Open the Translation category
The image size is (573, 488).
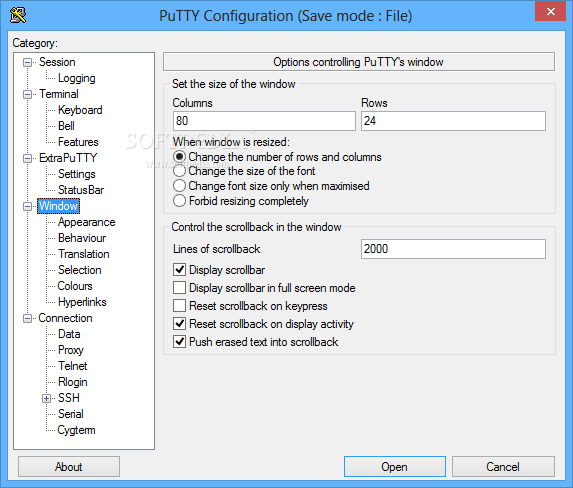coord(84,254)
